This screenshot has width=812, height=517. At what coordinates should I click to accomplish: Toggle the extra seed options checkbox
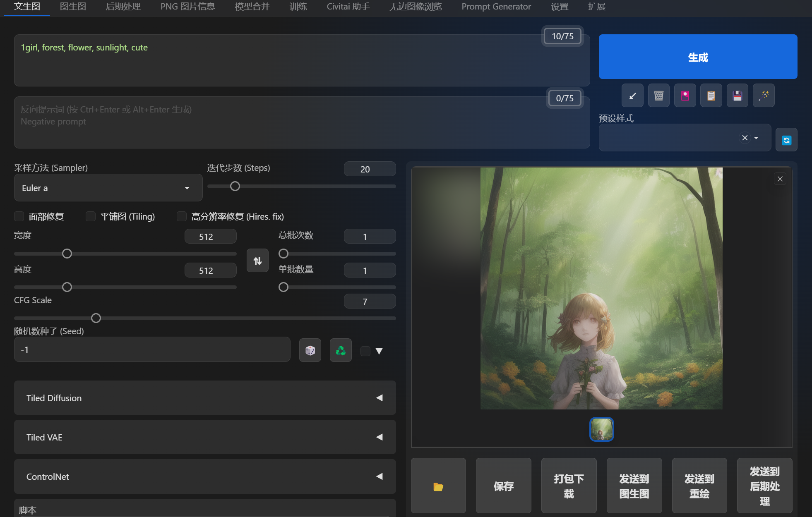(365, 351)
